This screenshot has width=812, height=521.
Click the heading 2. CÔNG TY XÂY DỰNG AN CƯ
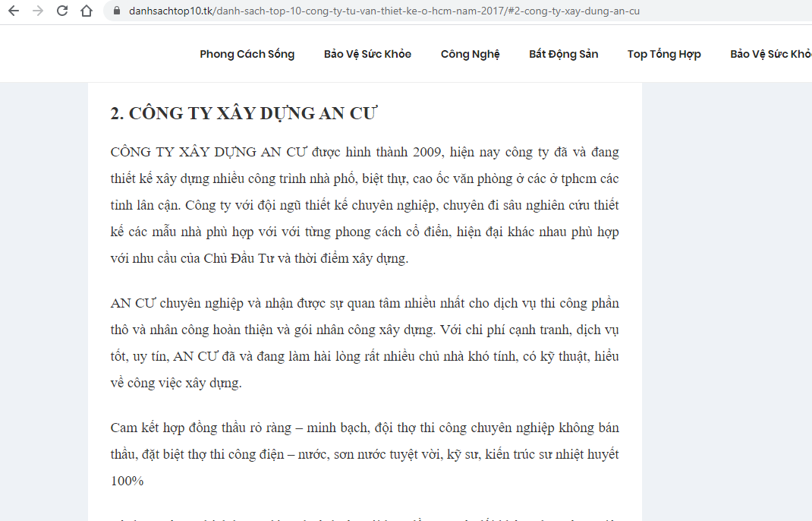point(244,114)
